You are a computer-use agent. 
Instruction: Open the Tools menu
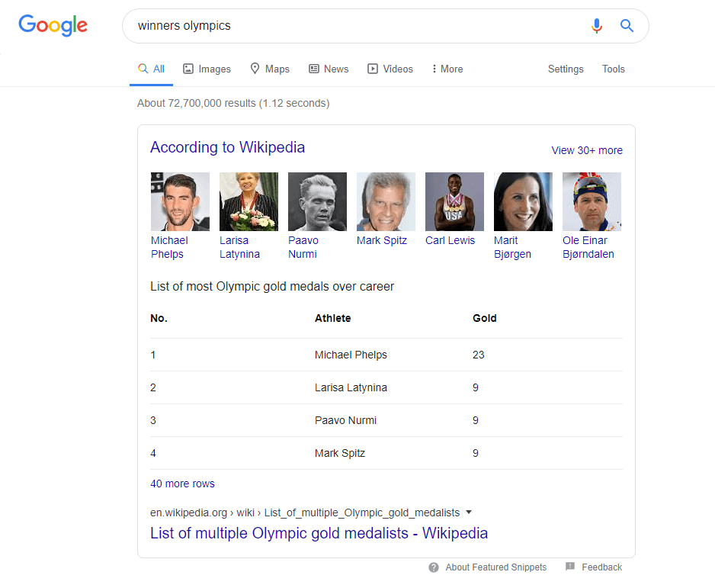(x=614, y=69)
